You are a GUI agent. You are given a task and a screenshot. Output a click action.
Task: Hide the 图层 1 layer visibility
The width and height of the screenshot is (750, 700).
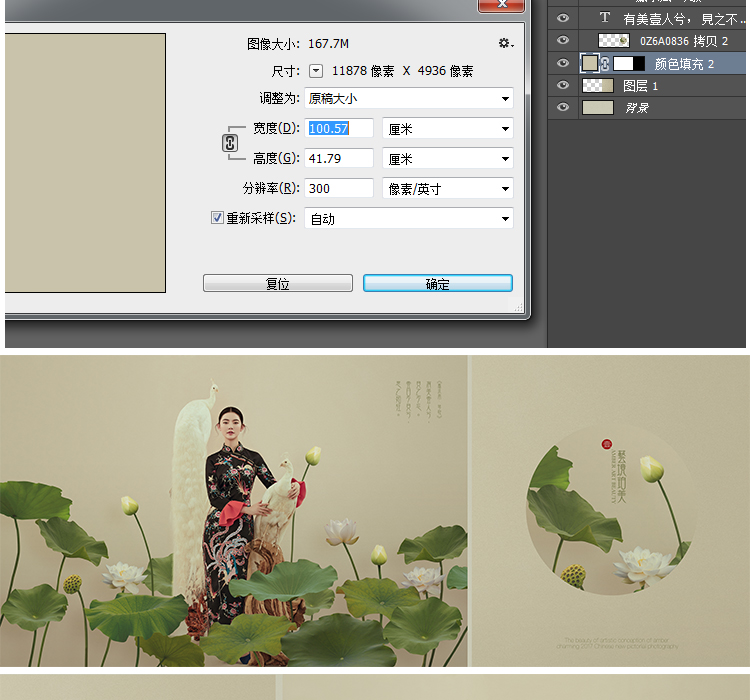(x=563, y=86)
